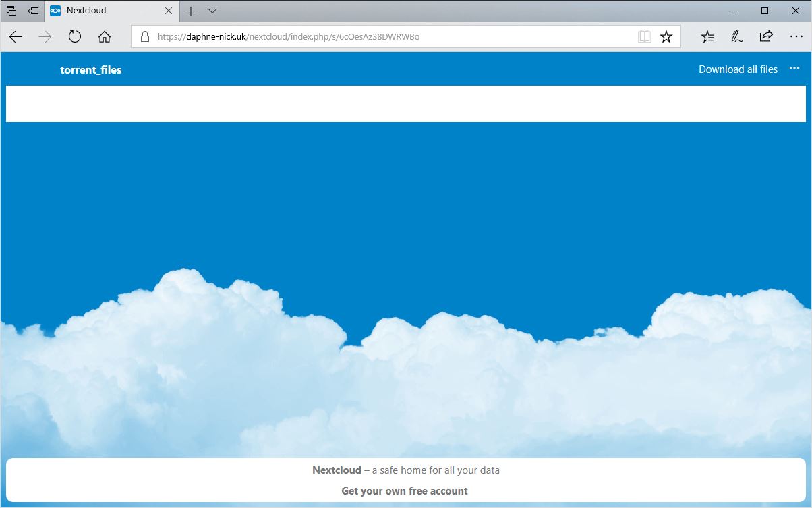This screenshot has height=508, width=812.
Task: Add notes to the page
Action: tap(737, 37)
